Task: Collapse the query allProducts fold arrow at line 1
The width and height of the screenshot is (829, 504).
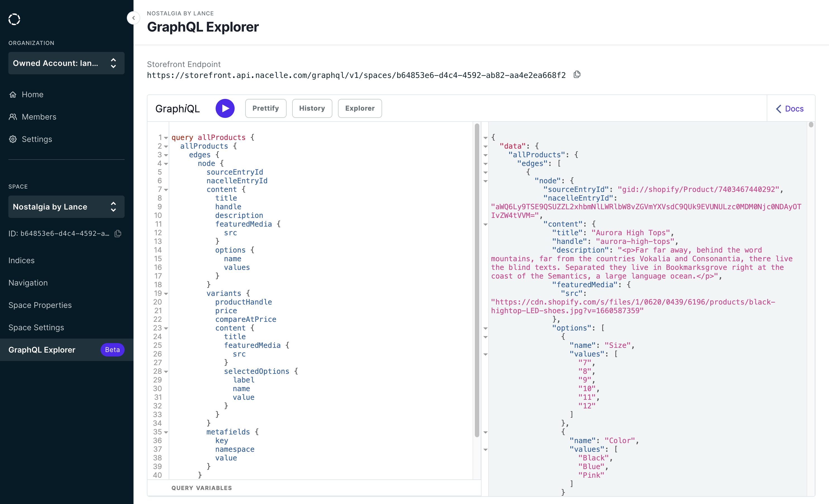Action: (x=166, y=138)
